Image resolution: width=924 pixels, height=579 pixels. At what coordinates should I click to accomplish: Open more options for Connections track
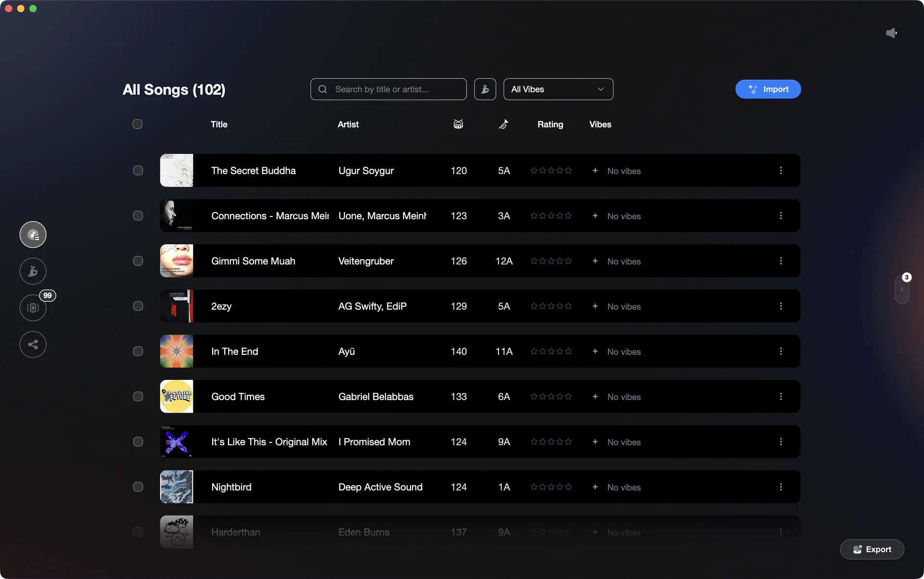[781, 215]
